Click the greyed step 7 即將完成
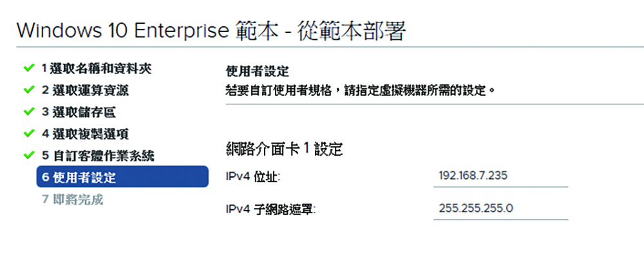 click(72, 200)
